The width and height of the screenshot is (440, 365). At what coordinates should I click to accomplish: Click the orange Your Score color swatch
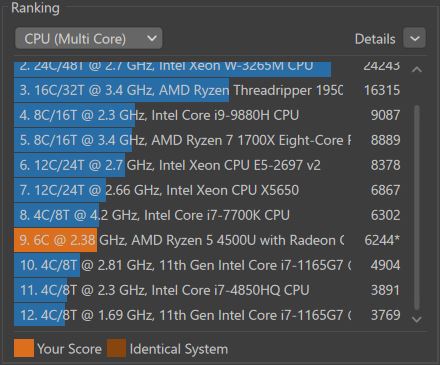coord(24,348)
